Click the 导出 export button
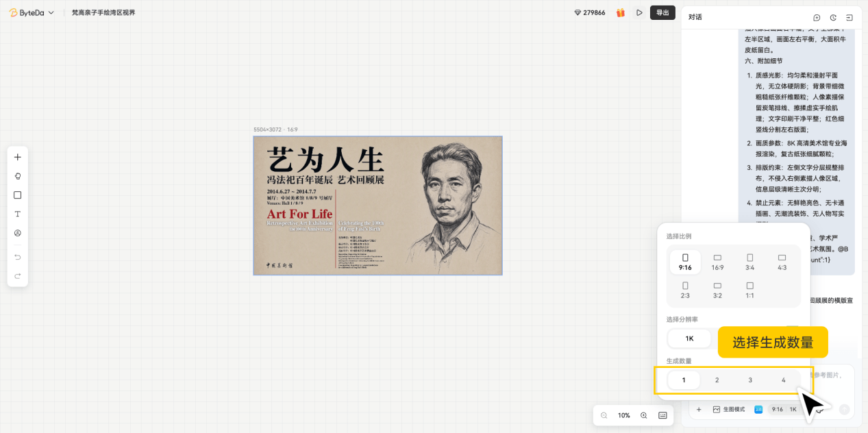Viewport: 868px width, 433px height. tap(662, 12)
